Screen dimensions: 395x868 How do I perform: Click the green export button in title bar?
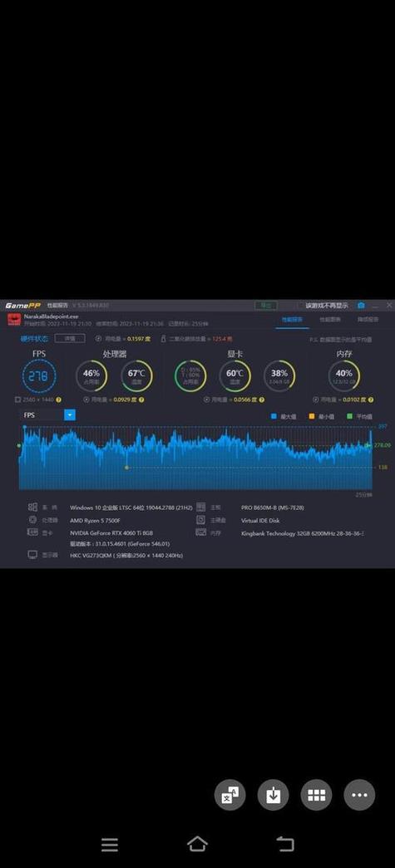pyautogui.click(x=266, y=305)
